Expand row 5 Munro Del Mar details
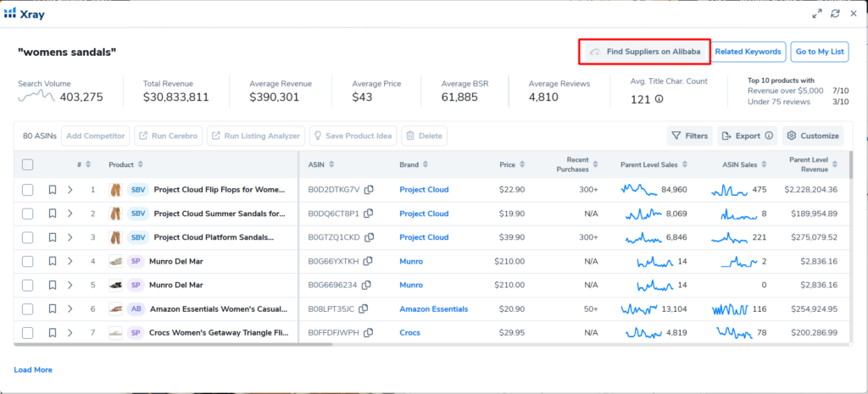The height and width of the screenshot is (394, 868). point(70,285)
